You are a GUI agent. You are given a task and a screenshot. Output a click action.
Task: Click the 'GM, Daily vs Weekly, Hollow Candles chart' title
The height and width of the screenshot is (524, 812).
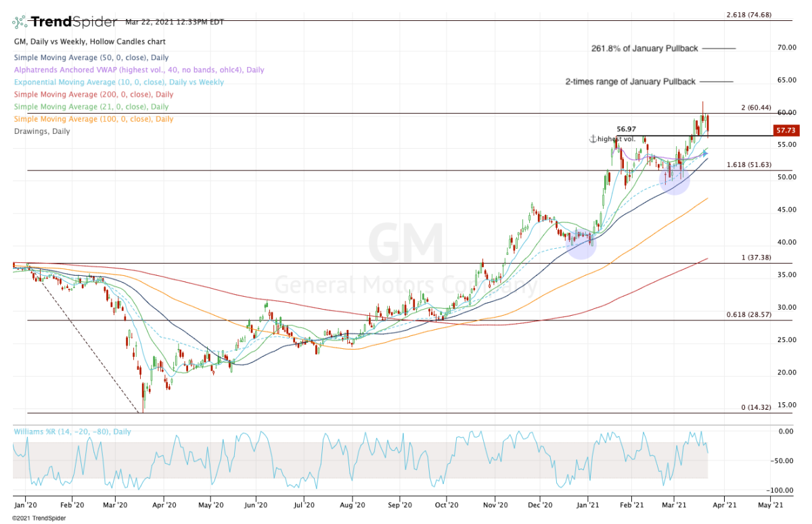click(91, 42)
